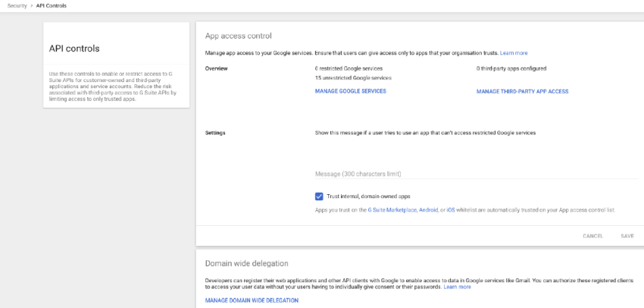
Task: Click the 0 third-party apps configured text
Action: click(x=511, y=68)
